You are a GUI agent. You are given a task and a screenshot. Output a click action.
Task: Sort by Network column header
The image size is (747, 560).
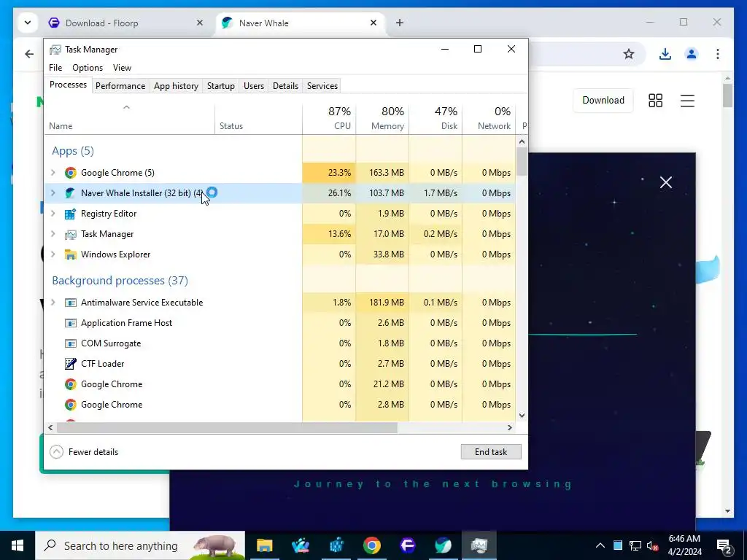tap(489, 118)
